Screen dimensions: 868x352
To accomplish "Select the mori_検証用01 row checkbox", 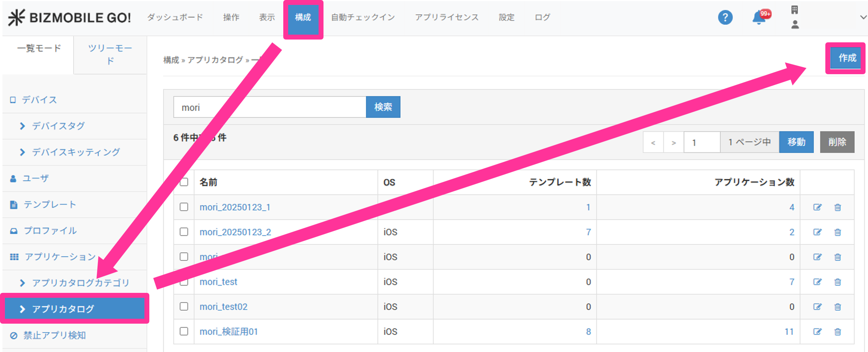I will click(x=184, y=331).
